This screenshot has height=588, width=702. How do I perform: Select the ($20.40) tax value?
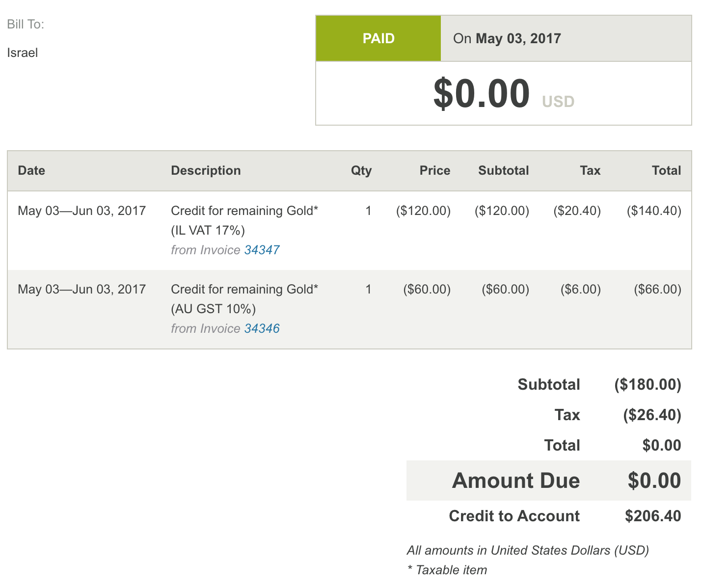[x=577, y=211]
